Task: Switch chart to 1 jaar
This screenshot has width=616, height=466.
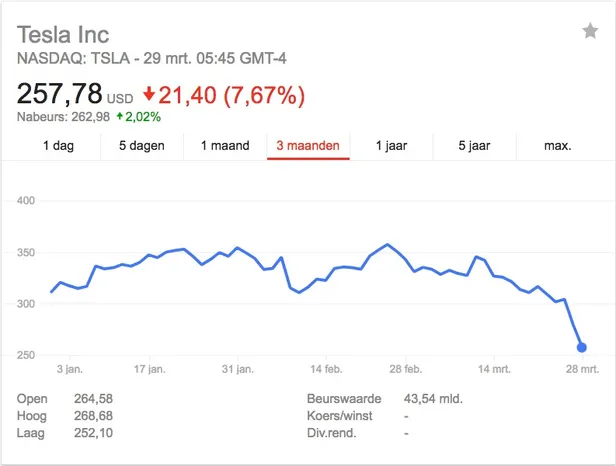Action: click(391, 146)
